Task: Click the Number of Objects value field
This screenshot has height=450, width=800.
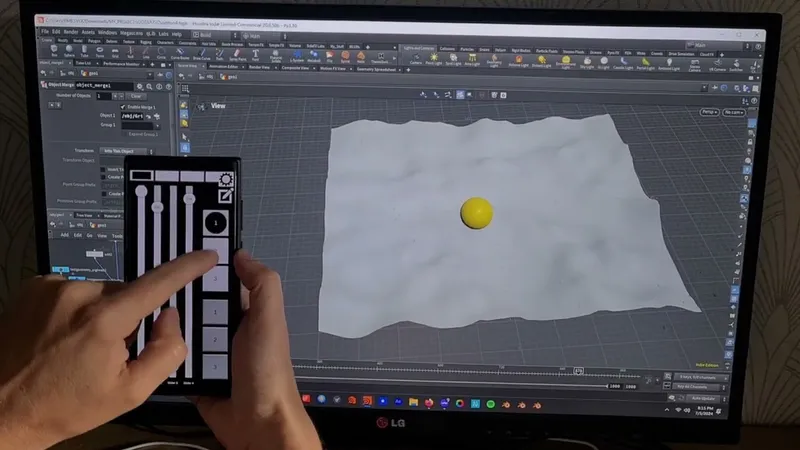Action: [x=103, y=96]
